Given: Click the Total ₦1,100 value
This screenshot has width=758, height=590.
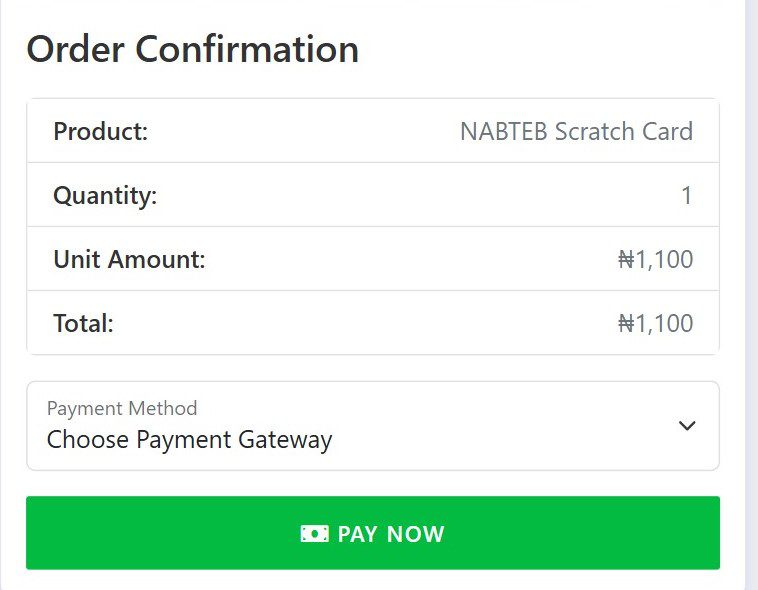Looking at the screenshot, I should (x=655, y=323).
